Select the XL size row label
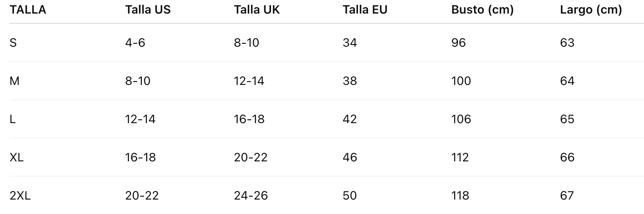The width and height of the screenshot is (644, 214). [17, 157]
